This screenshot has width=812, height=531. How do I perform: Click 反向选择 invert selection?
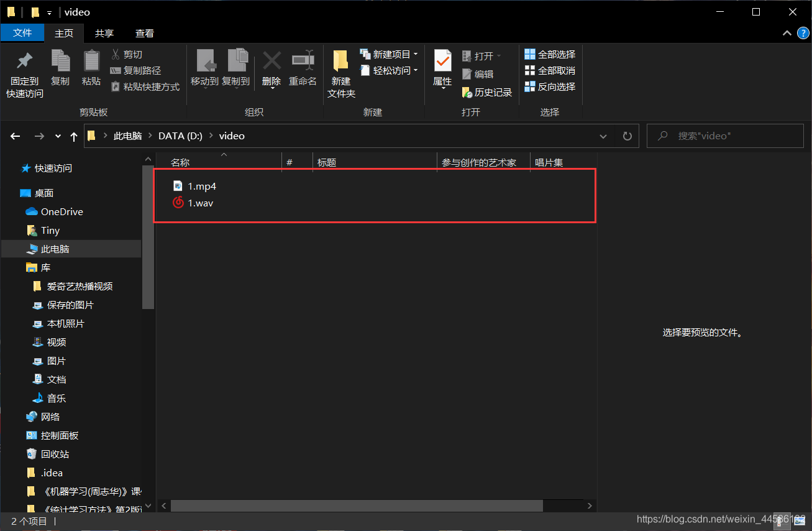pyautogui.click(x=550, y=87)
